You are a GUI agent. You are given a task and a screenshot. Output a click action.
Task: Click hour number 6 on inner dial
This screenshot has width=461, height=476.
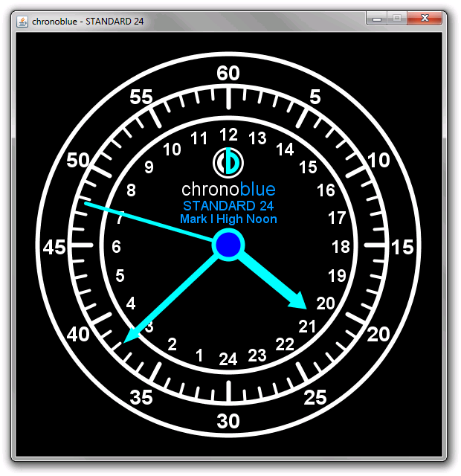[116, 248]
